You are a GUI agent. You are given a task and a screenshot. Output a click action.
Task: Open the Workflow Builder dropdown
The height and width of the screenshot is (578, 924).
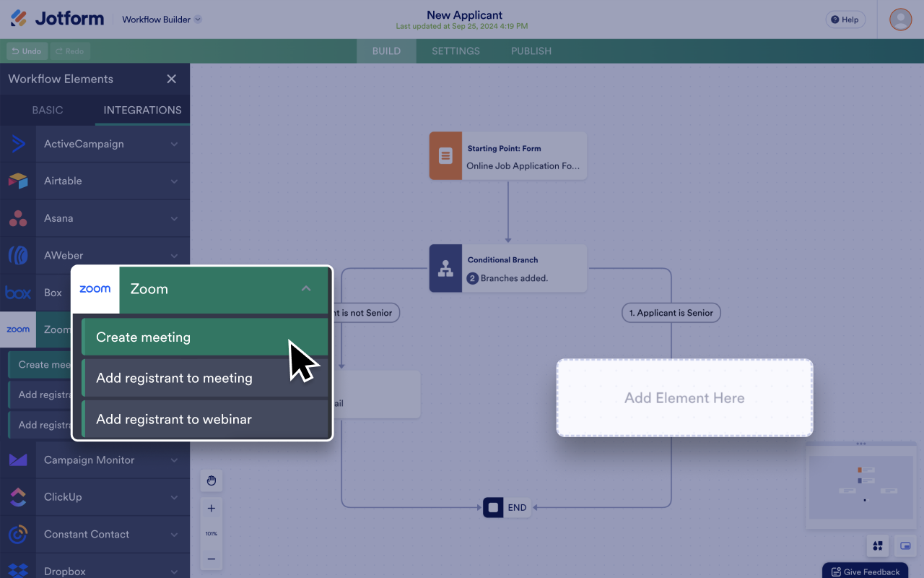pyautogui.click(x=162, y=20)
